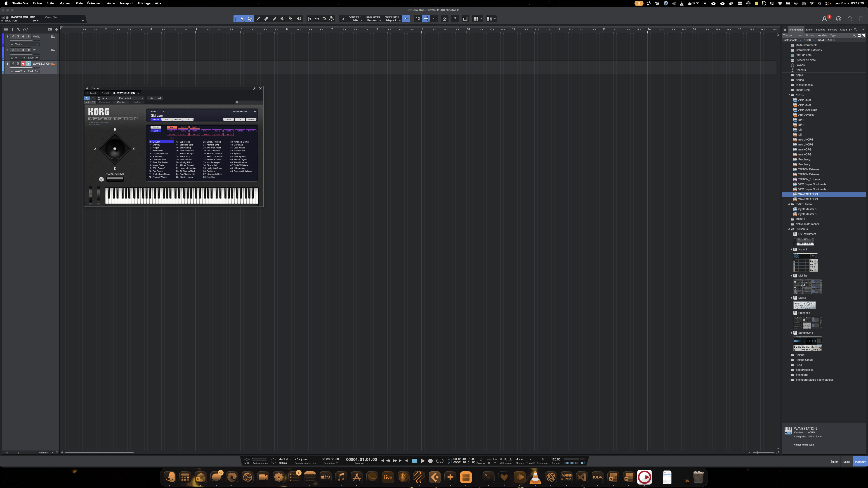Expand the Roland folder in browser
Image resolution: width=868 pixels, height=488 pixels.
[x=789, y=355]
